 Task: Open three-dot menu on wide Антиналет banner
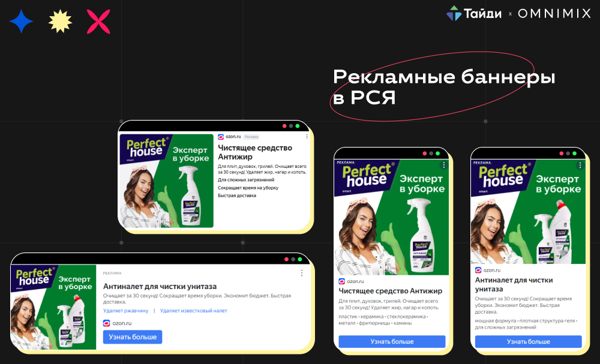[x=302, y=273]
